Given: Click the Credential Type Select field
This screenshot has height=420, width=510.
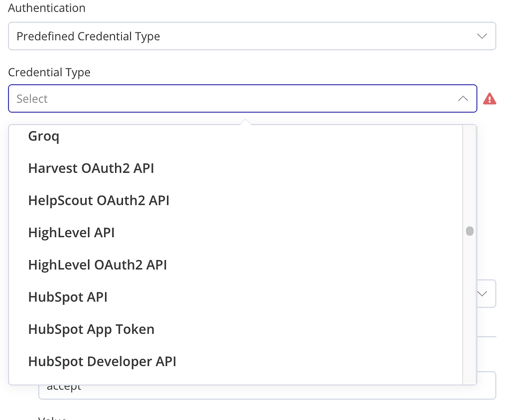Looking at the screenshot, I should click(x=243, y=98).
